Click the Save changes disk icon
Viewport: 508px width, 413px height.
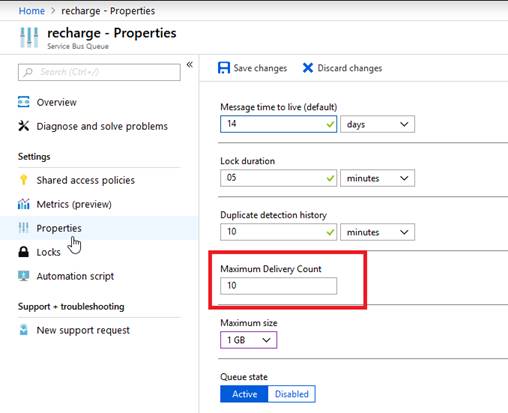pos(224,68)
